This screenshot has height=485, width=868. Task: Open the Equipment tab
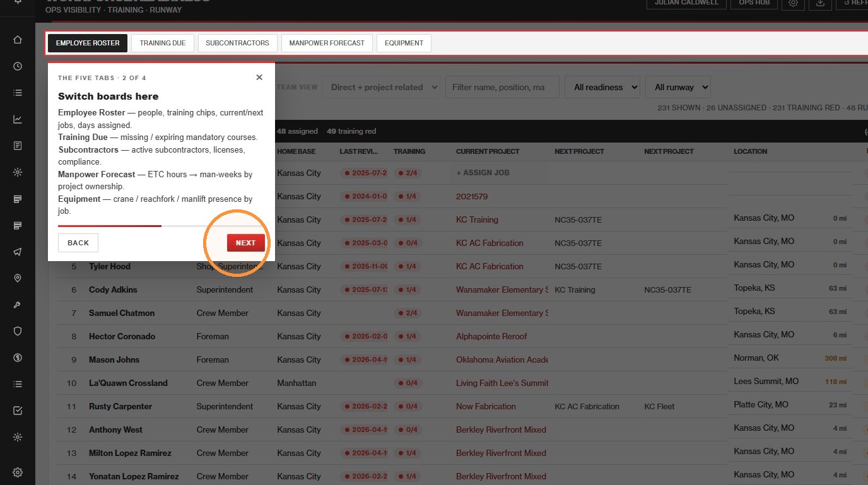click(x=404, y=43)
